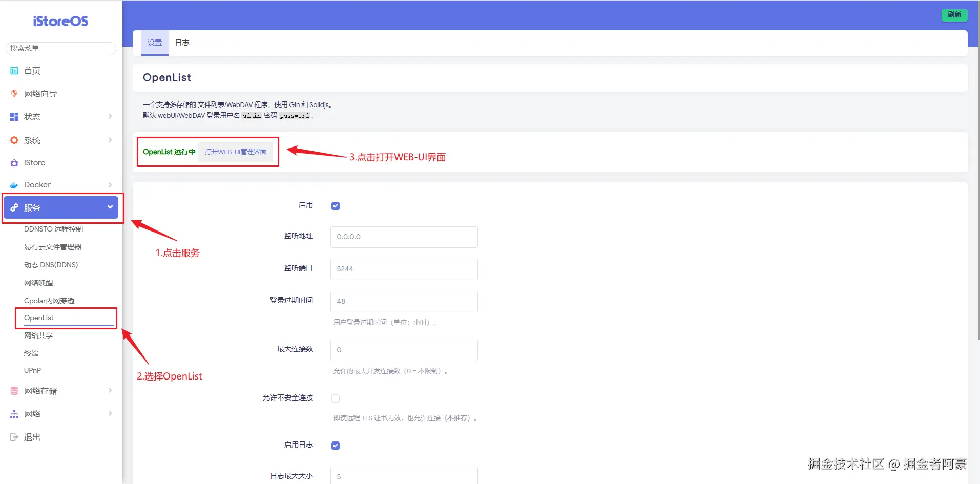The height and width of the screenshot is (484, 980).
Task: Go to 首页 in the sidebar
Action: click(32, 71)
